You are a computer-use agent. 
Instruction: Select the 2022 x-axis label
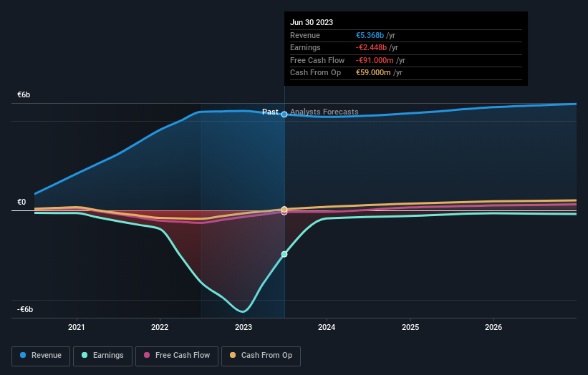(x=160, y=327)
